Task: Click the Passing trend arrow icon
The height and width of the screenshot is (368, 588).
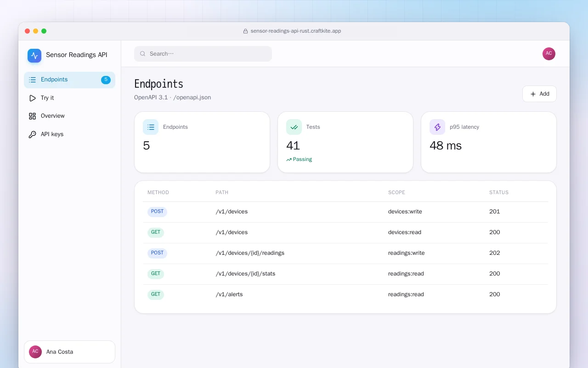Action: [289, 160]
